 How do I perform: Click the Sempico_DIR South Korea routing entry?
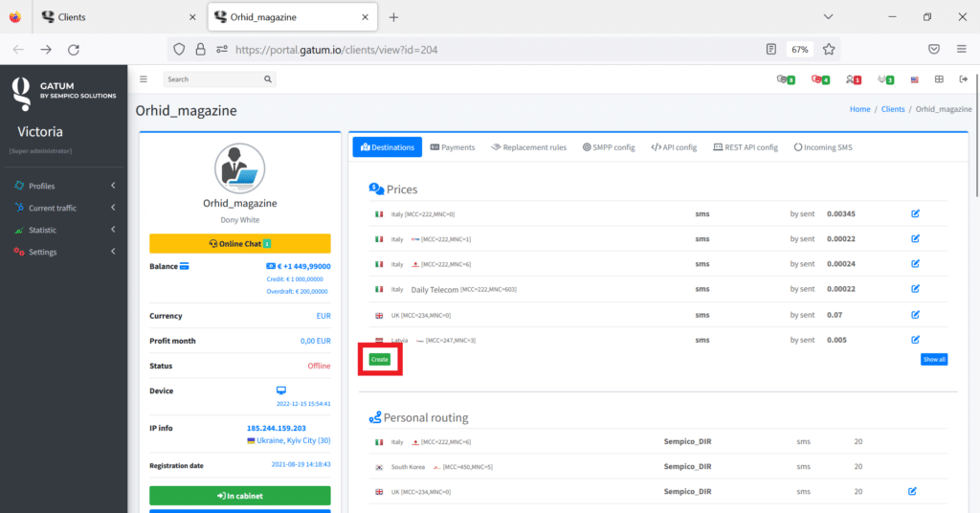tap(687, 466)
